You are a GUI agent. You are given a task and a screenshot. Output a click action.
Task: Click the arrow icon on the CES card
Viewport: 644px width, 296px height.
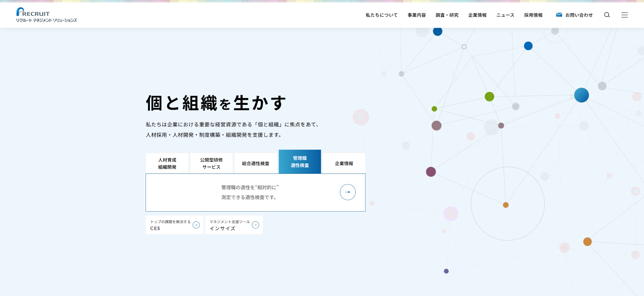(196, 225)
